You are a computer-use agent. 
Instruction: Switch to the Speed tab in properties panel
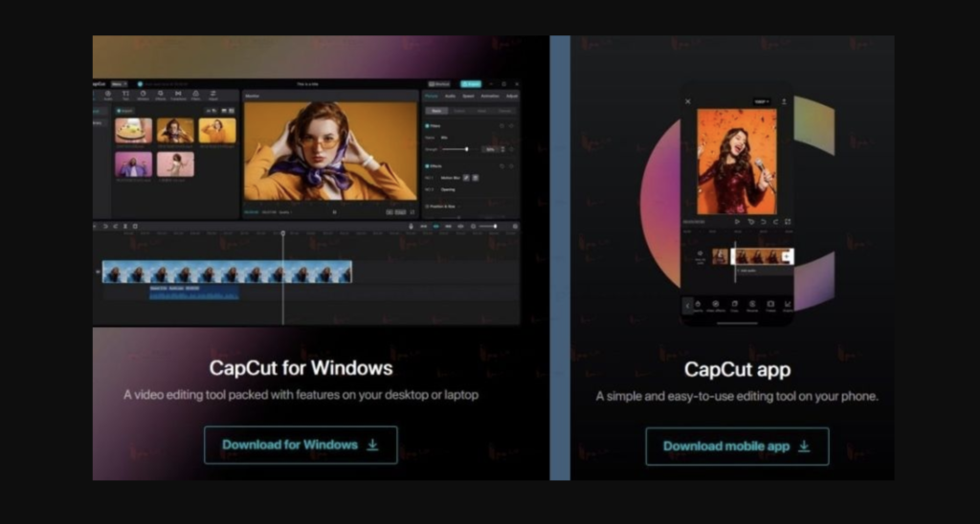(468, 97)
